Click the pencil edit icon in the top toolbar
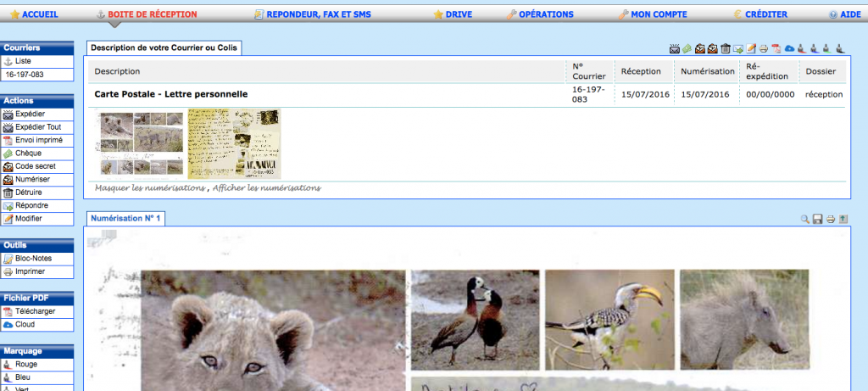The width and height of the screenshot is (868, 391). (x=751, y=49)
